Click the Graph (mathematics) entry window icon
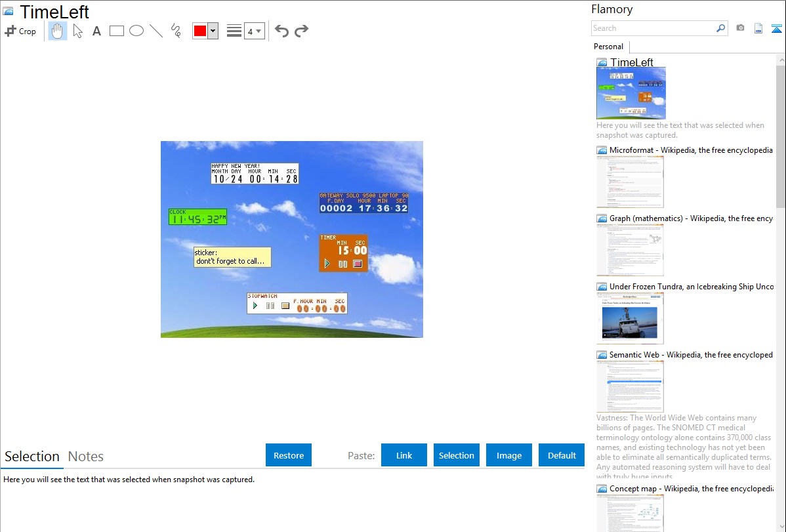 pos(602,218)
